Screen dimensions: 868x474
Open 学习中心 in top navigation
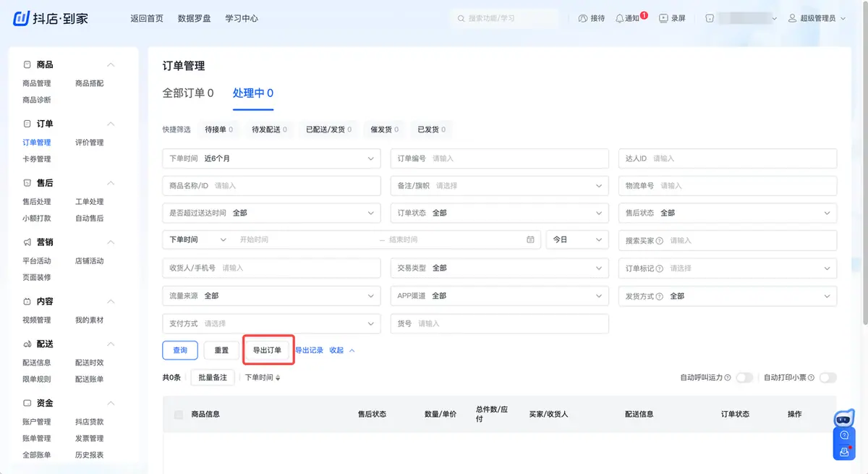coord(242,19)
